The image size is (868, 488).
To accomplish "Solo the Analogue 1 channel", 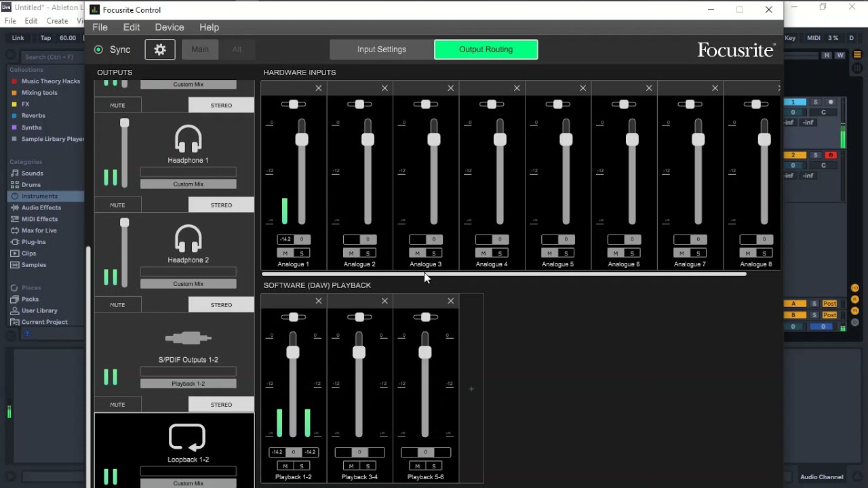I will click(302, 253).
